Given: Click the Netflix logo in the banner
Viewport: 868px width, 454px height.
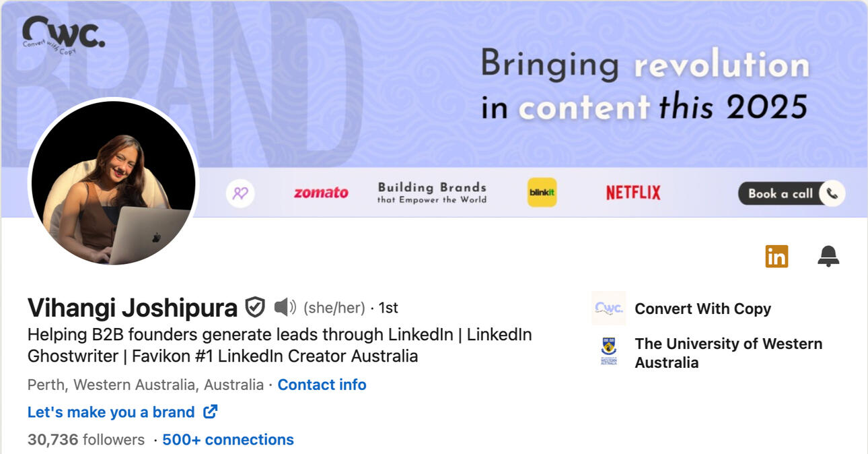Looking at the screenshot, I should (632, 193).
